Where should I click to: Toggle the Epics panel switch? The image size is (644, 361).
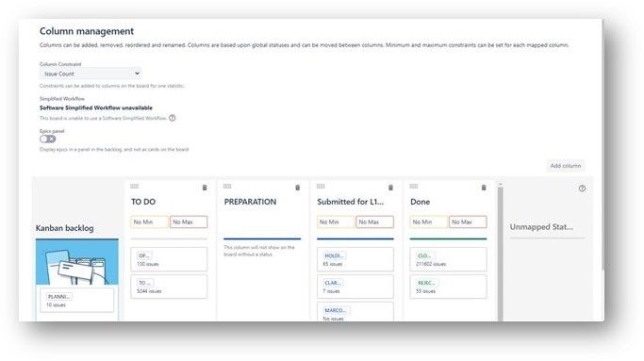[x=48, y=139]
